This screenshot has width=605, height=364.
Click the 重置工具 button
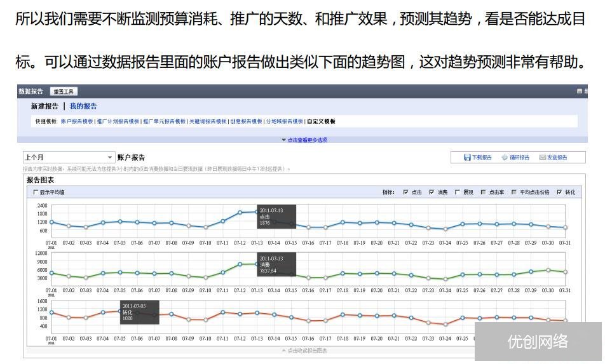64,91
